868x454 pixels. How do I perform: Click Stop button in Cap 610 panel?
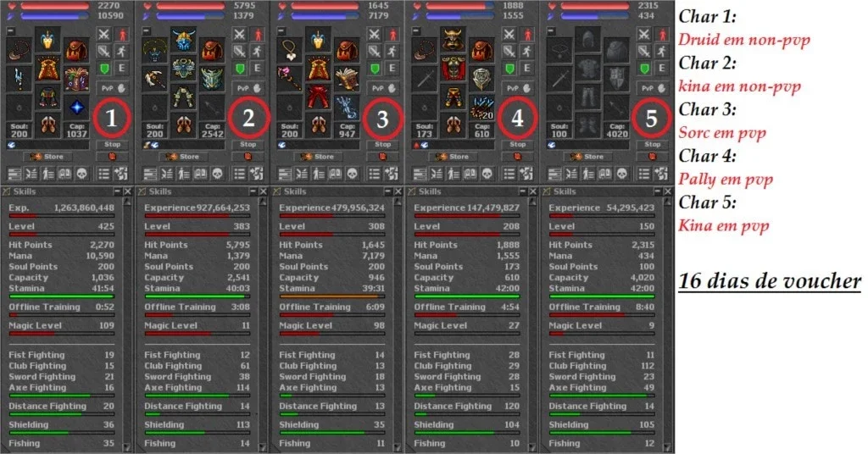[x=518, y=144]
